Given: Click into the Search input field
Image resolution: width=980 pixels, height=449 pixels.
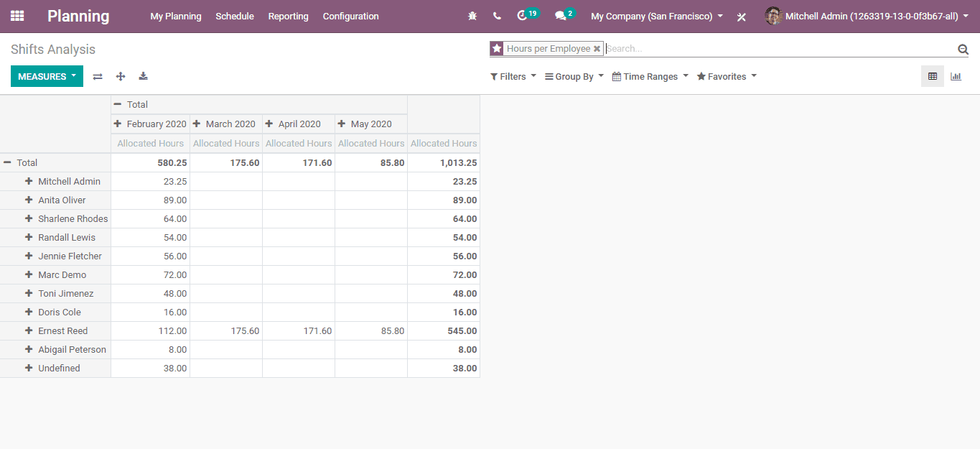Looking at the screenshot, I should coord(780,49).
